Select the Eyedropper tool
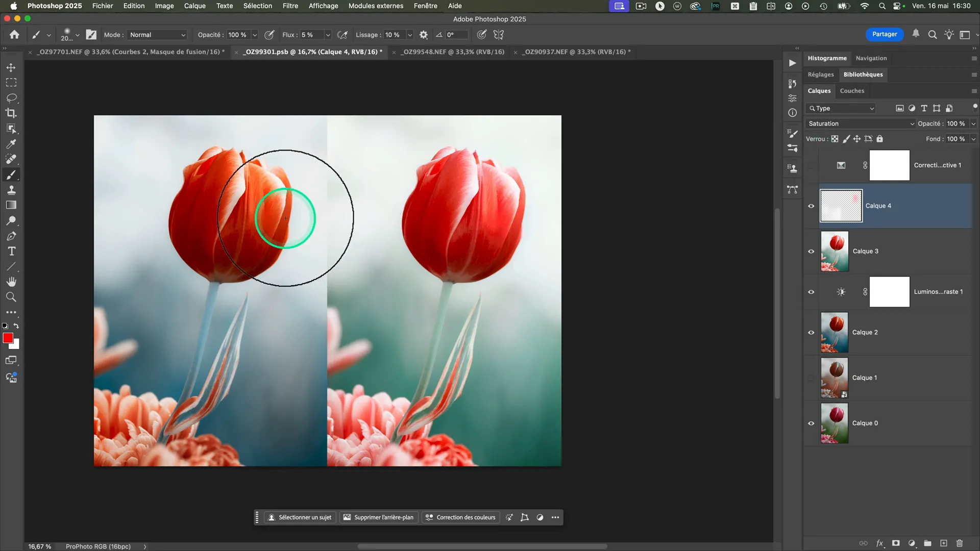This screenshot has height=551, width=980. (11, 144)
